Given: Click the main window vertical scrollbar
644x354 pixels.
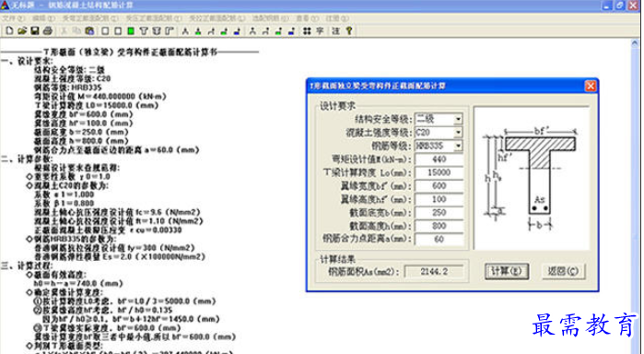Looking at the screenshot, I should click(636, 197).
